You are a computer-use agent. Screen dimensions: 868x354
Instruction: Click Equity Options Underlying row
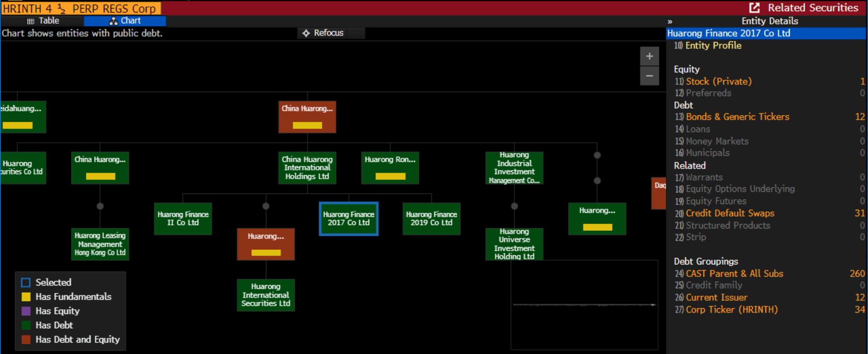click(769, 189)
